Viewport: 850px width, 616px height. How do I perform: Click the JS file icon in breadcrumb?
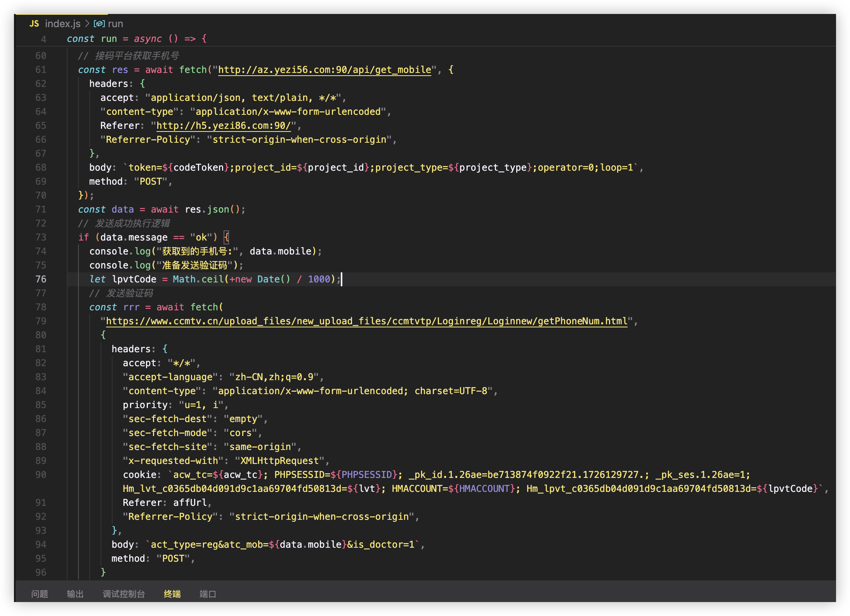coord(34,24)
